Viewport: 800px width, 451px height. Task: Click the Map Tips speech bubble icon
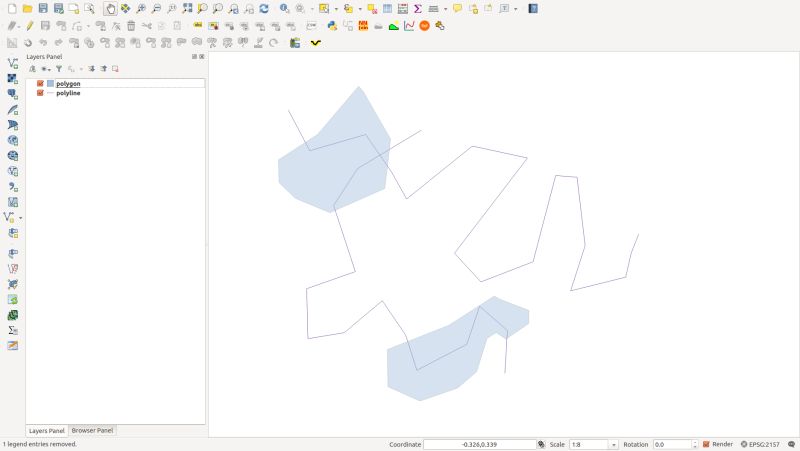click(457, 9)
